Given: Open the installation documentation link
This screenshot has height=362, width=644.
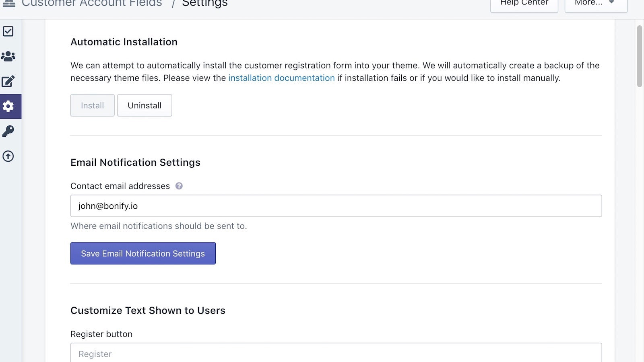Looking at the screenshot, I should [281, 78].
